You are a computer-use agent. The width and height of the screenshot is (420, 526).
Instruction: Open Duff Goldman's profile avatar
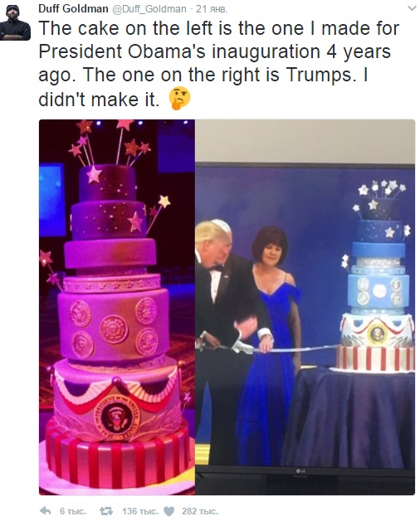tap(15, 22)
